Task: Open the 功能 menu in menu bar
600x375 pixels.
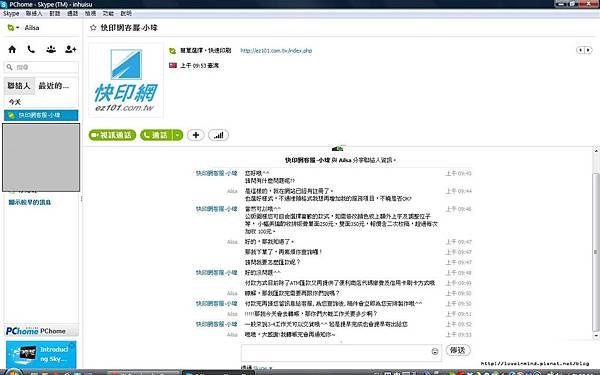Action: coord(108,13)
